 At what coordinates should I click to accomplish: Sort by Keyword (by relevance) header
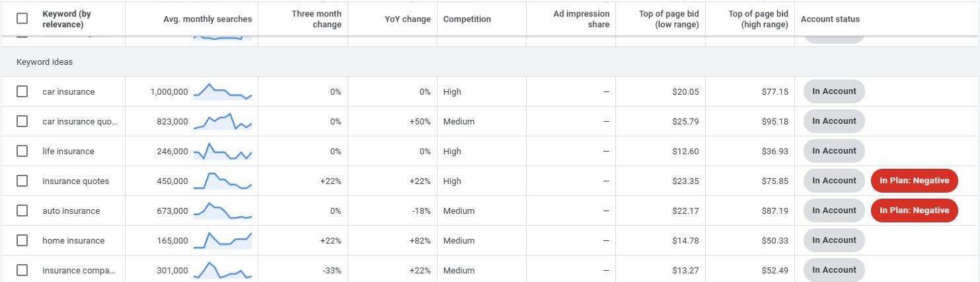(66, 19)
